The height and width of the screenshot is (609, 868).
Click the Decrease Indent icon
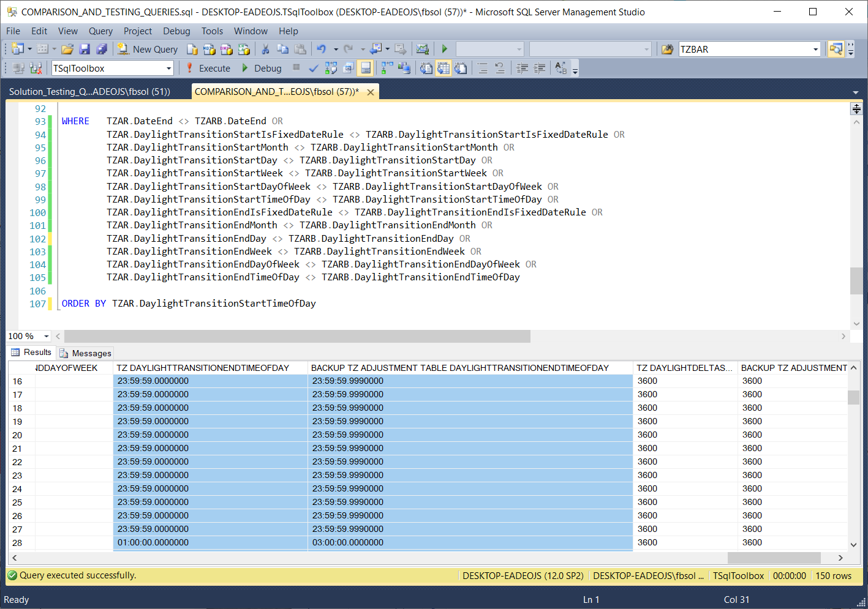[523, 69]
